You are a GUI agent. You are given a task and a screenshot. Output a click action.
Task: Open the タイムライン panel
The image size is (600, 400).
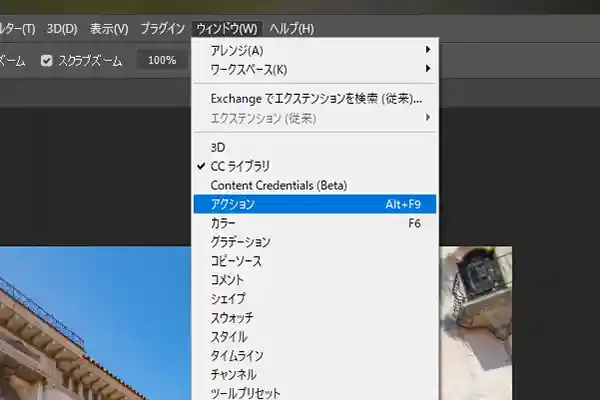click(x=315, y=356)
